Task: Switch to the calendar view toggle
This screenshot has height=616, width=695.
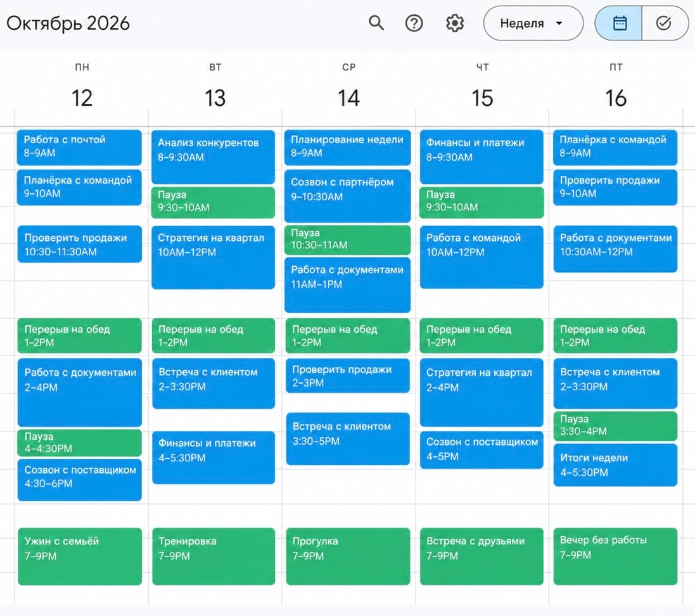Action: click(619, 23)
